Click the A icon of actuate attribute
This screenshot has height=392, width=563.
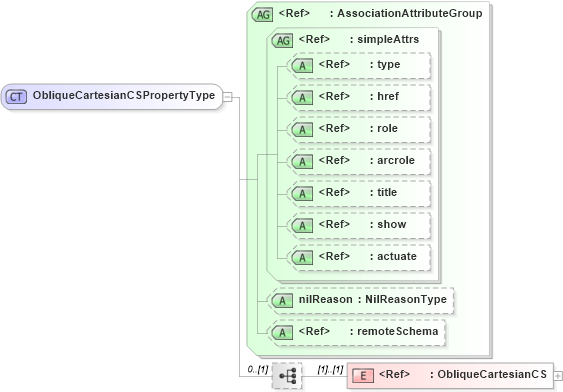tap(302, 257)
